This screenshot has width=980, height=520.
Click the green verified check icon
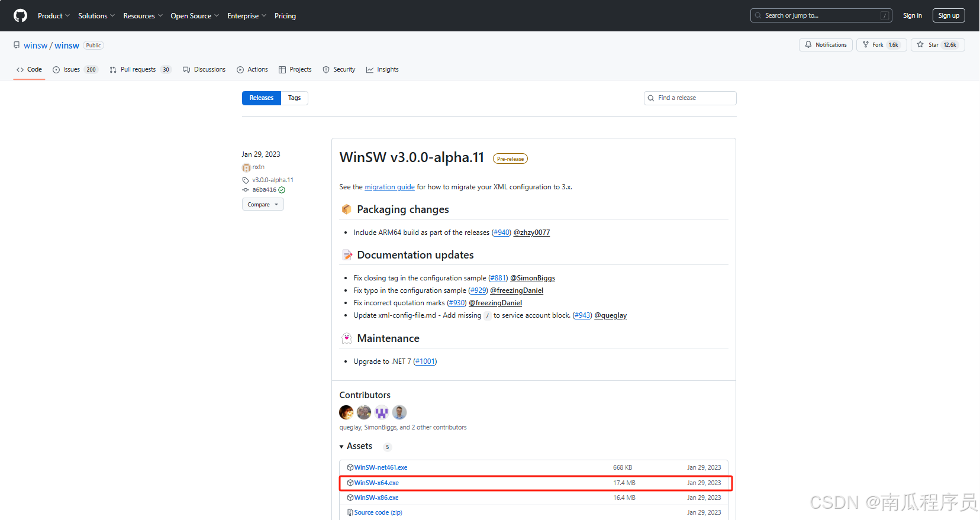[x=282, y=190]
